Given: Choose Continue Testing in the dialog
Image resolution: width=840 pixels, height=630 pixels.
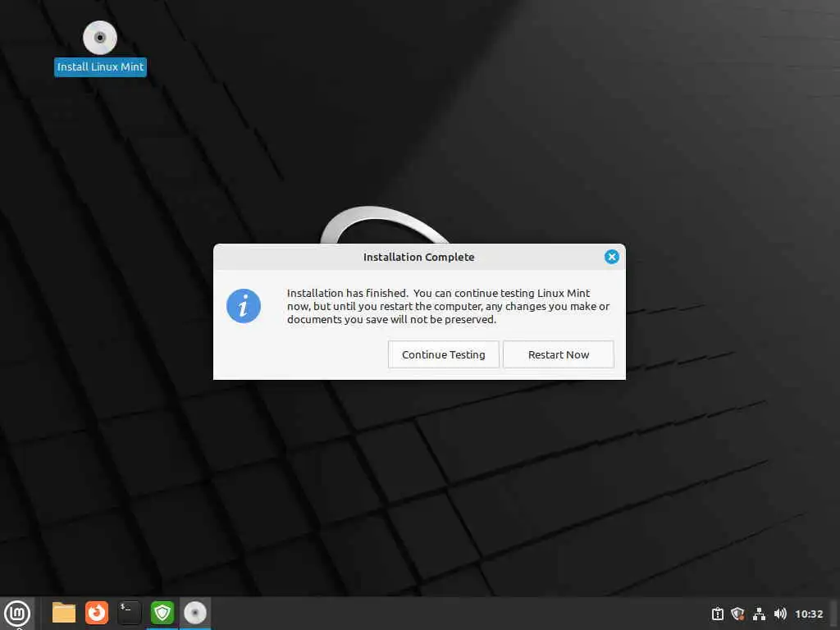Looking at the screenshot, I should point(443,354).
